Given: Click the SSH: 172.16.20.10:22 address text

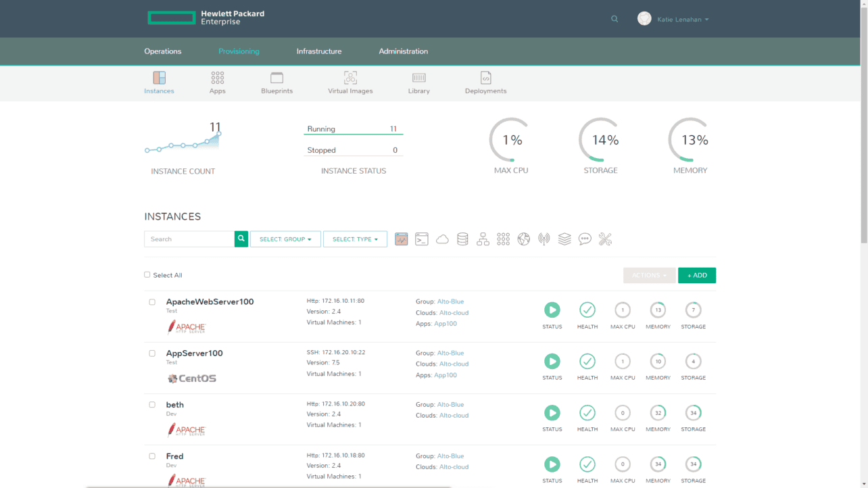Looking at the screenshot, I should coord(335,352).
